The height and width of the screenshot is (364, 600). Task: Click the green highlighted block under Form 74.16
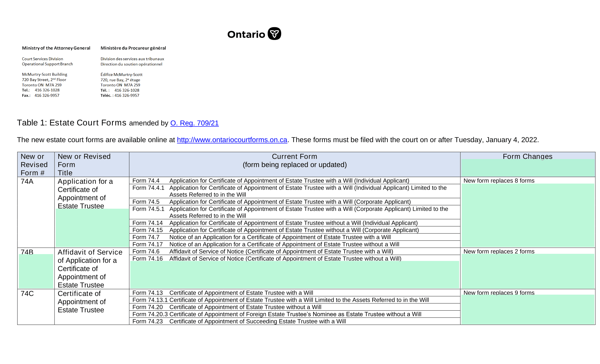(x=295, y=275)
